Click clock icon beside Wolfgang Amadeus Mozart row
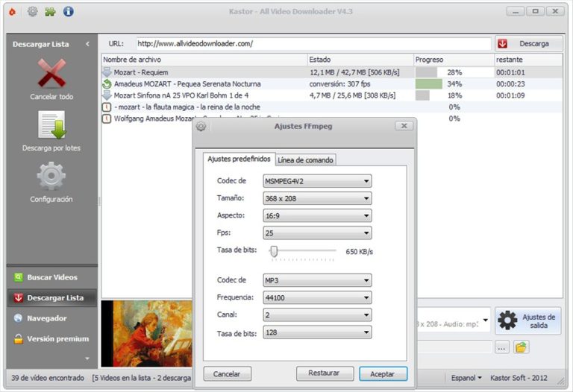 107,118
